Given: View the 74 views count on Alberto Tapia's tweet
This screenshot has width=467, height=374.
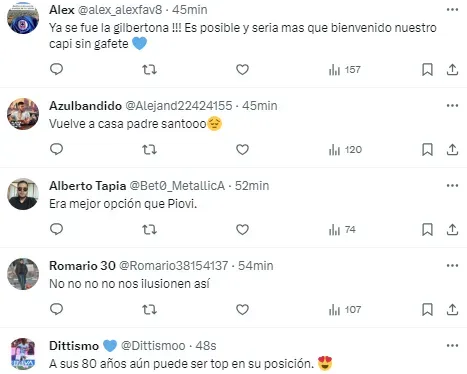Looking at the screenshot, I should [x=342, y=230].
